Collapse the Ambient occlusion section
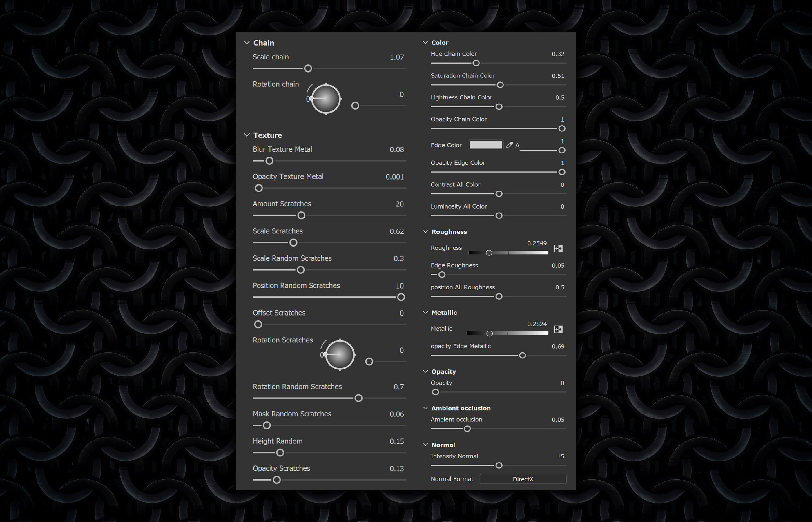Screen dimensions: 812x522 tap(425, 408)
